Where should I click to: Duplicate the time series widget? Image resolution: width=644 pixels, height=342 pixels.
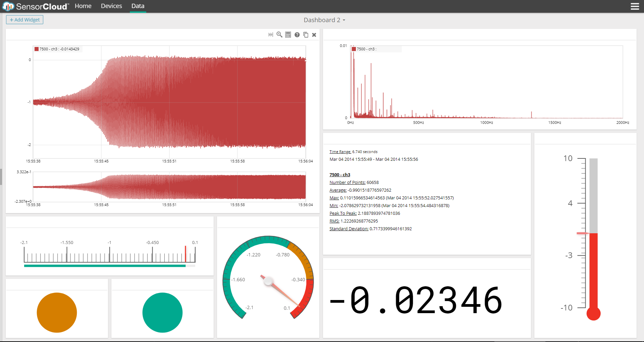(306, 35)
